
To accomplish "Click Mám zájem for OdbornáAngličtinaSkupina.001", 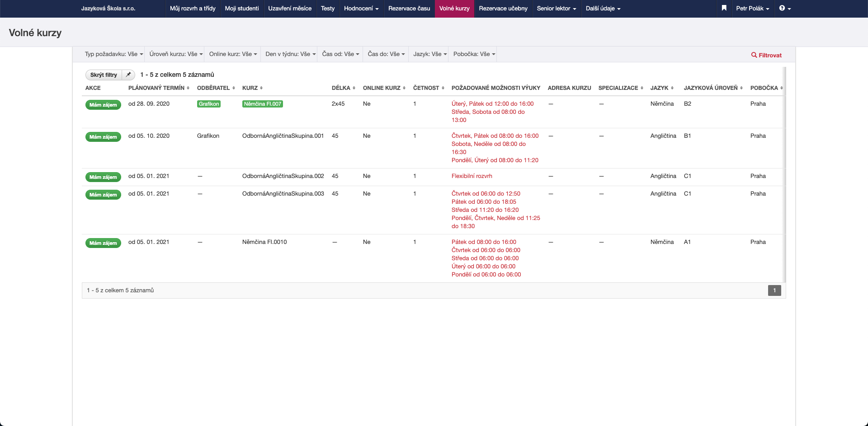I will click(x=103, y=137).
